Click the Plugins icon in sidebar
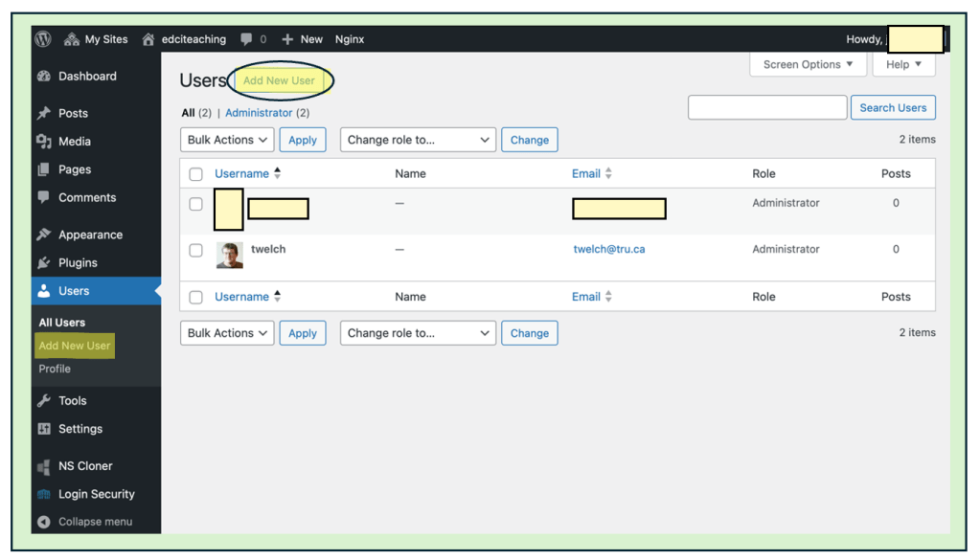980x560 pixels. (43, 263)
